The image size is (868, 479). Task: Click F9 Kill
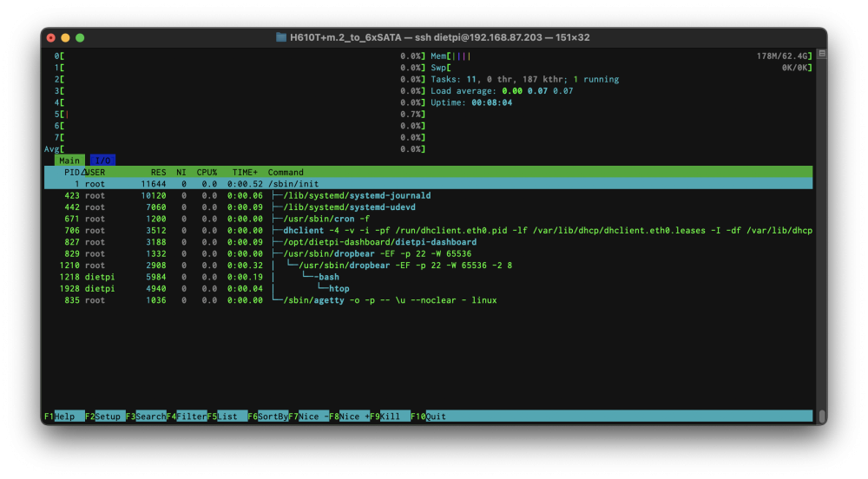[391, 417]
